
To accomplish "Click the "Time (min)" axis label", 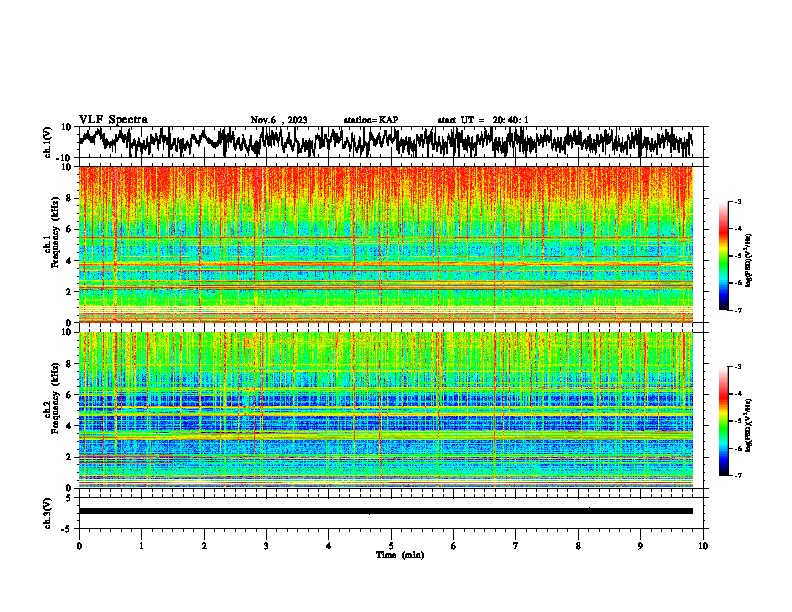I will (x=400, y=555).
